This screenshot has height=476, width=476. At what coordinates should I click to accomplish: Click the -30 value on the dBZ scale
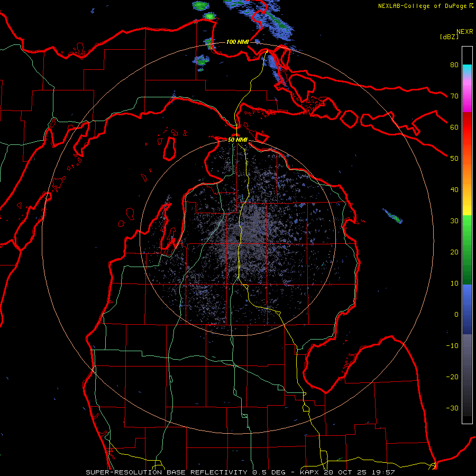point(452,408)
